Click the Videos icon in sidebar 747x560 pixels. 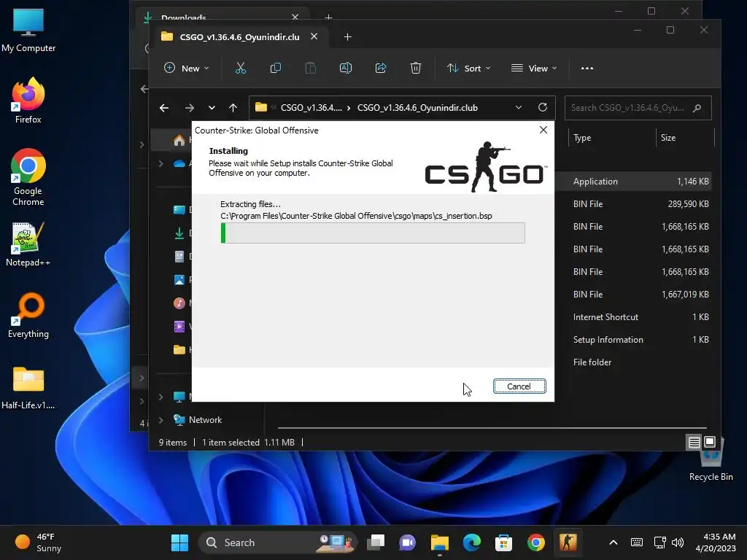[x=179, y=327]
